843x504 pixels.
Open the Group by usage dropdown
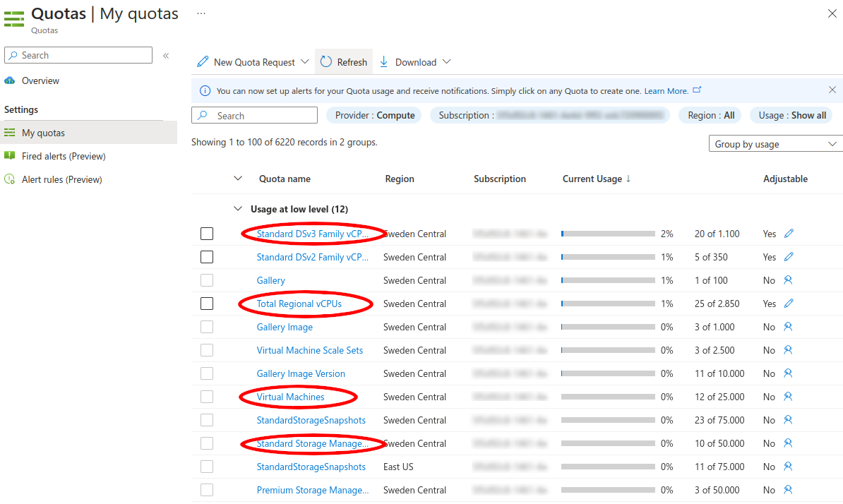[775, 144]
